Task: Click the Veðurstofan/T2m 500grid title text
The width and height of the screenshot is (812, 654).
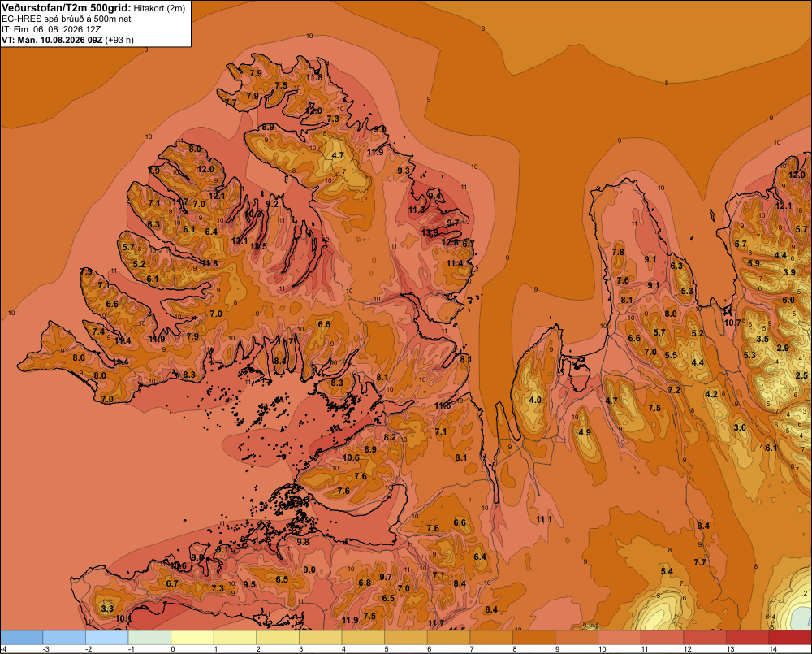Action: [x=67, y=7]
